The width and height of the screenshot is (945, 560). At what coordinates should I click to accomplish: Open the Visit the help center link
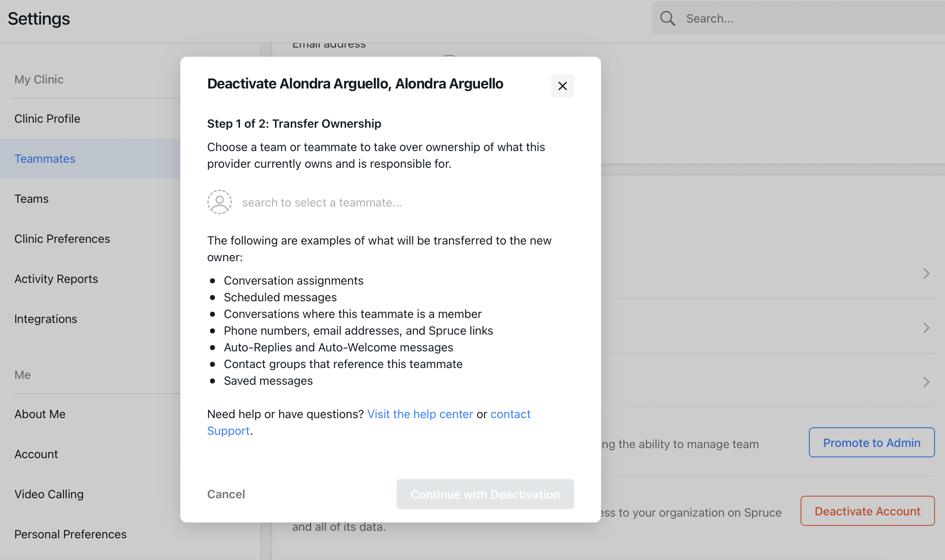(420, 414)
